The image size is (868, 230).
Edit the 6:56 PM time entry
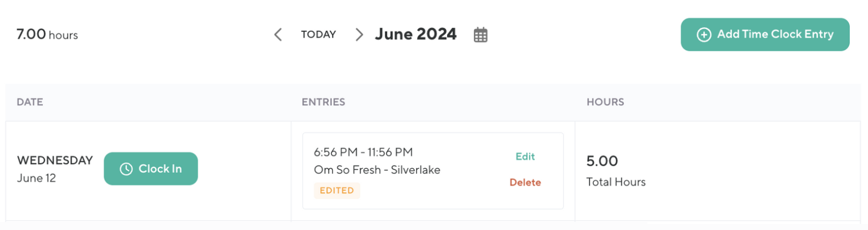click(525, 157)
